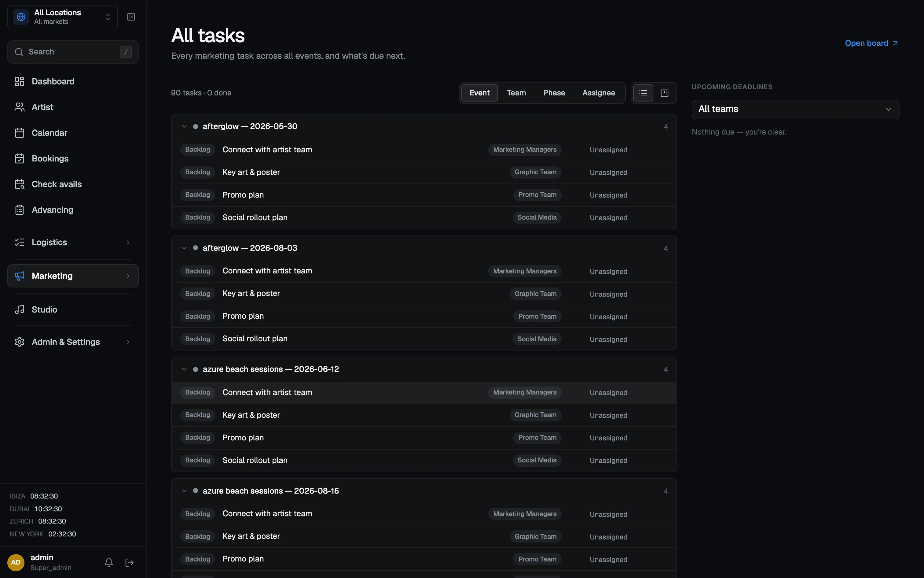
Task: Click the slash shortcut badge in search
Action: (126, 52)
